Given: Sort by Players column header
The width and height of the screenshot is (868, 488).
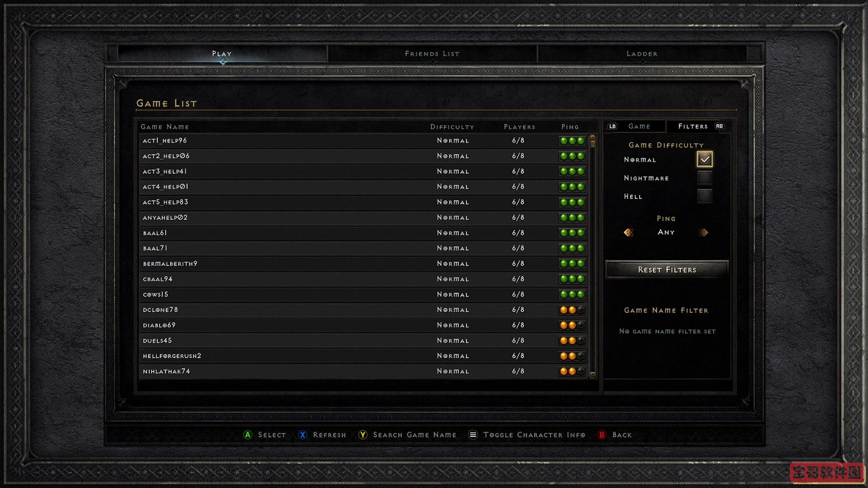Looking at the screenshot, I should pyautogui.click(x=519, y=127).
